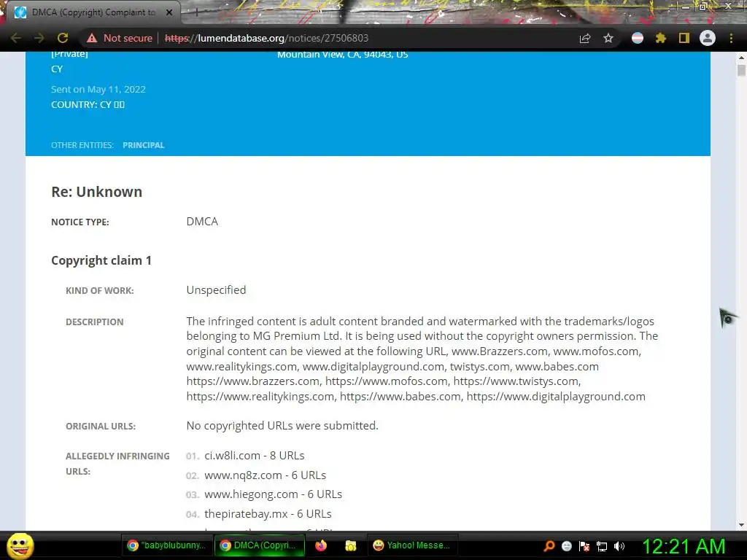747x560 pixels.
Task: Click the scrollbar down arrow
Action: pos(741,525)
